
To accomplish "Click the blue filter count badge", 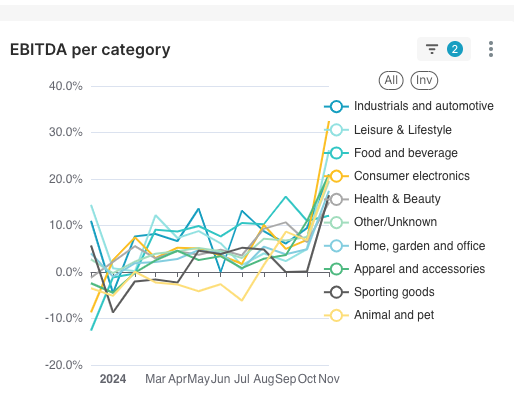I will 455,49.
